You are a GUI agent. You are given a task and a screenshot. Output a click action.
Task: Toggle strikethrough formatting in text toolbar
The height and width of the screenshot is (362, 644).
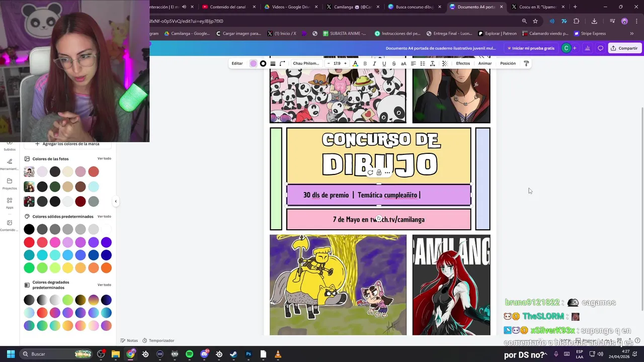pos(393,63)
